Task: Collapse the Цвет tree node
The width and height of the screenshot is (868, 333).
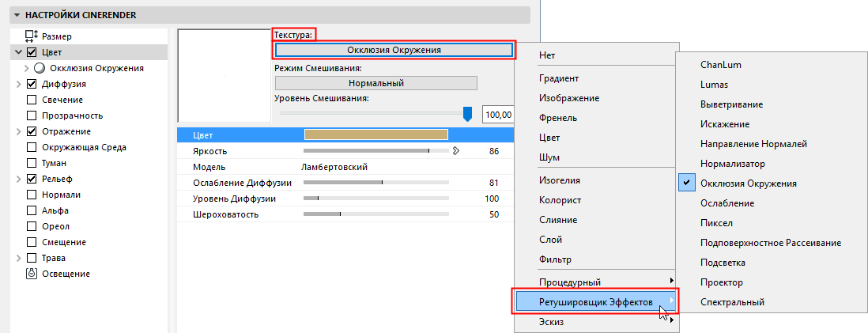Action: pos(19,52)
